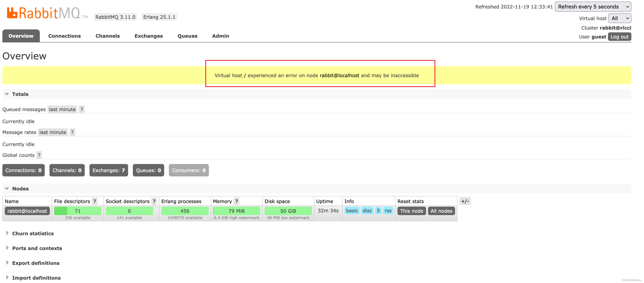This screenshot has width=644, height=283.
Task: Switch to the Exchanges tab
Action: (x=149, y=36)
